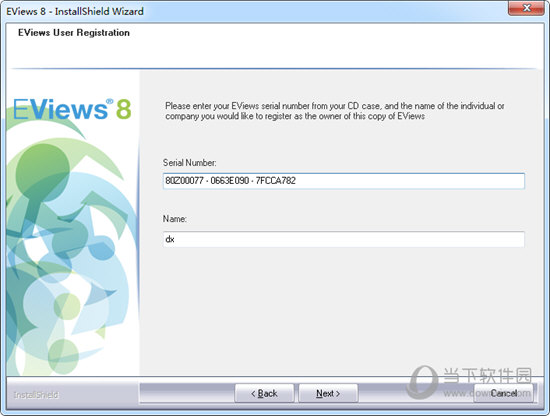The width and height of the screenshot is (550, 416).
Task: Click the EViews 8 logo graphic
Action: pos(72,109)
